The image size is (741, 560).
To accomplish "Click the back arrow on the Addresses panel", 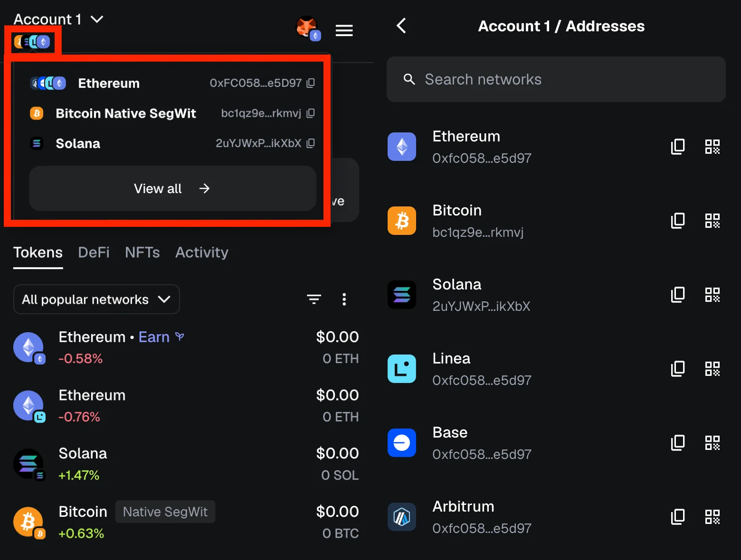I will pyautogui.click(x=401, y=26).
